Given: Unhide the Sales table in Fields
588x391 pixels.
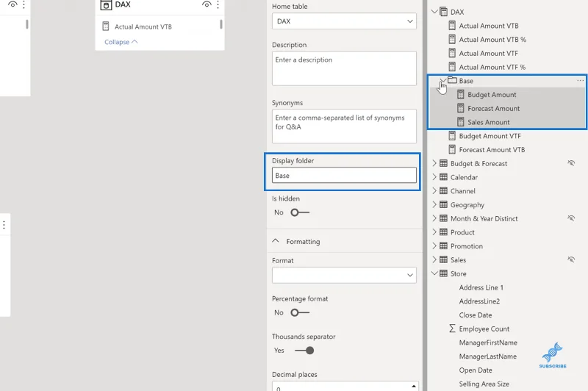Looking at the screenshot, I should point(571,259).
